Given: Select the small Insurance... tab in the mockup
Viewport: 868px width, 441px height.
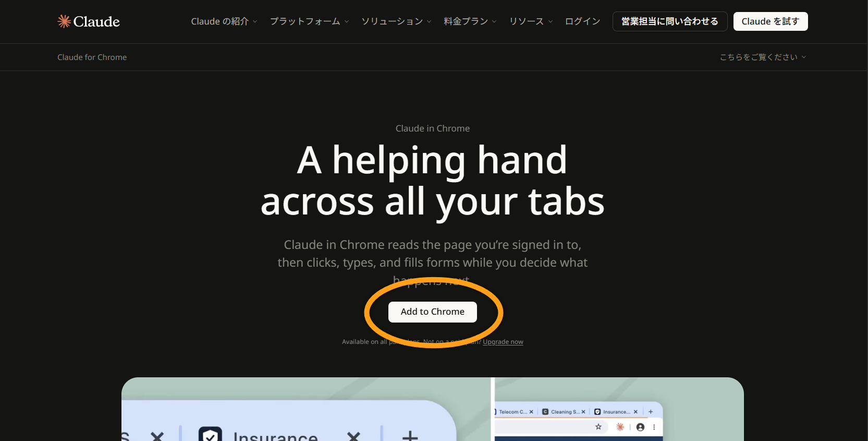Looking at the screenshot, I should [x=617, y=412].
